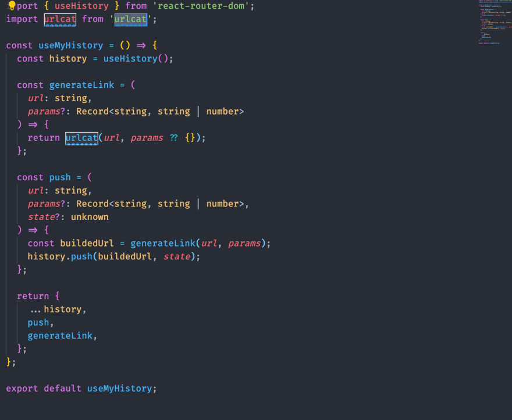
Task: Click generateLink call in push function
Action: [x=162, y=243]
